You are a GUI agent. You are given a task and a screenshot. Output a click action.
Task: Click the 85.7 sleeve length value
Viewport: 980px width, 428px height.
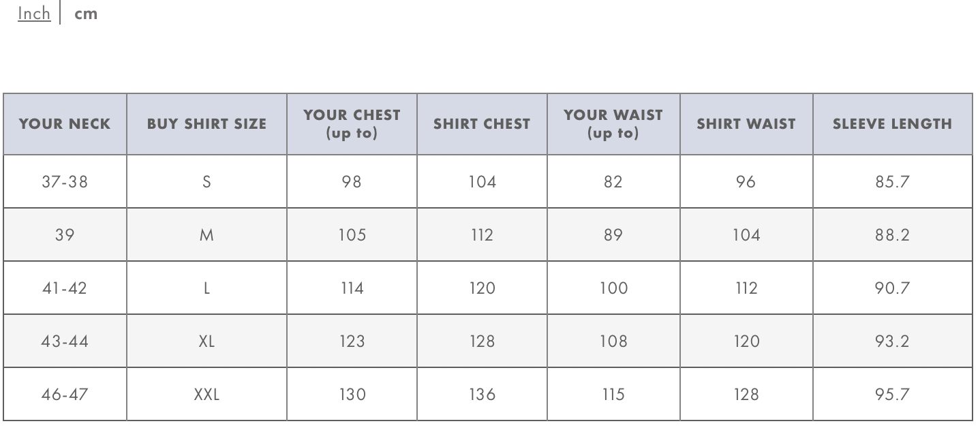892,181
